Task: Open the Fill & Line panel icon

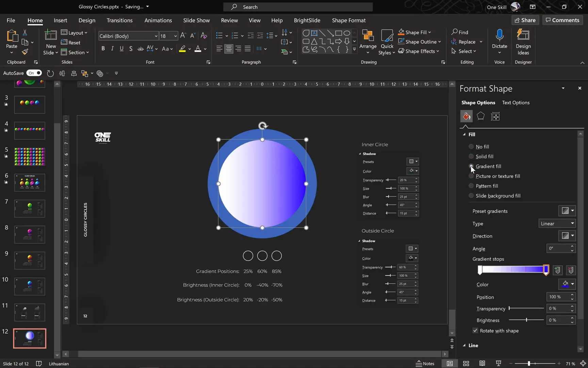Action: tap(466, 116)
